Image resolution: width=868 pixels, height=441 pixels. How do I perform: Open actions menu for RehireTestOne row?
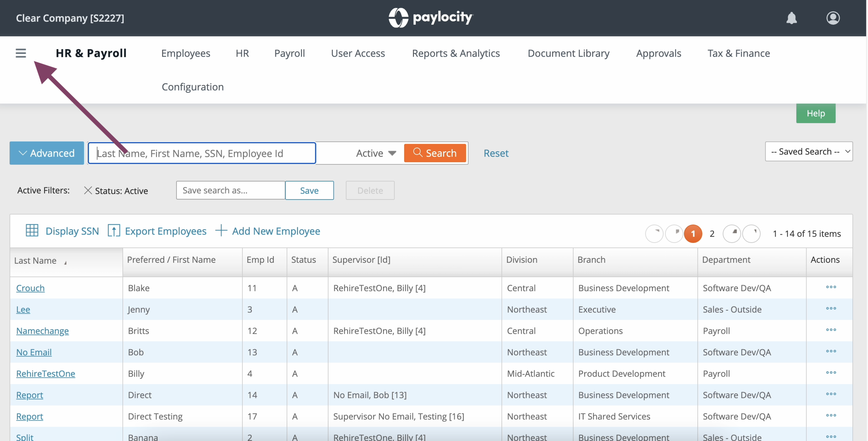click(831, 373)
